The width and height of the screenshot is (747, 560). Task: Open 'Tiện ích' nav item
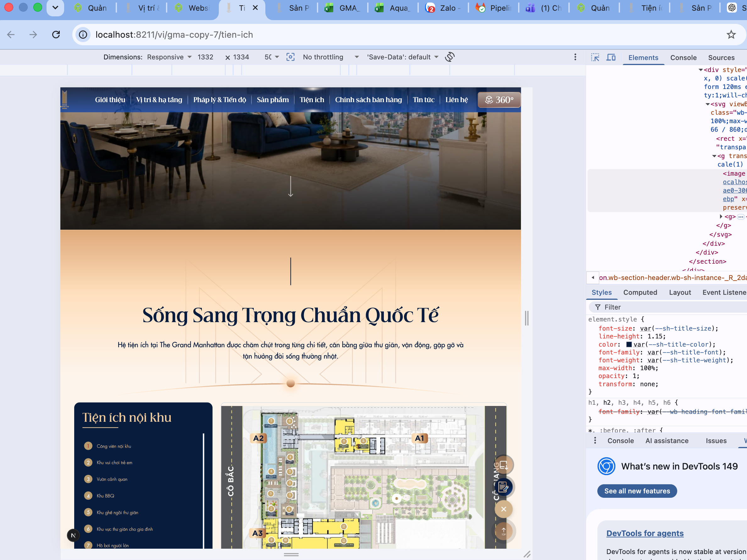point(312,100)
